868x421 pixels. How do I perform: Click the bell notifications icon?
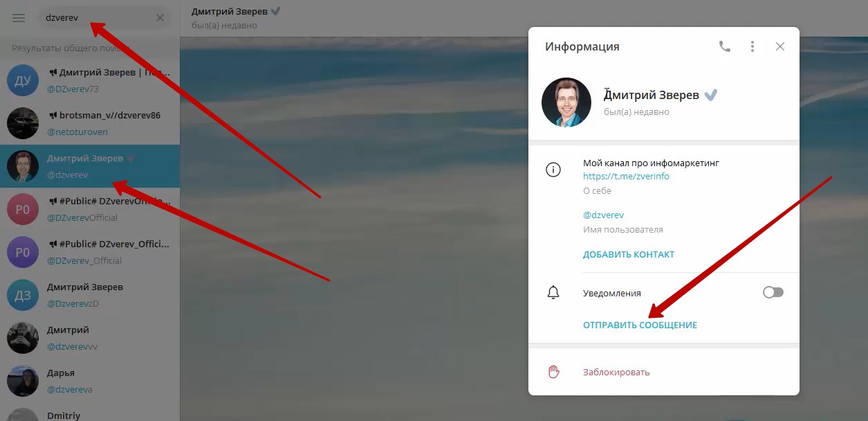pos(553,293)
